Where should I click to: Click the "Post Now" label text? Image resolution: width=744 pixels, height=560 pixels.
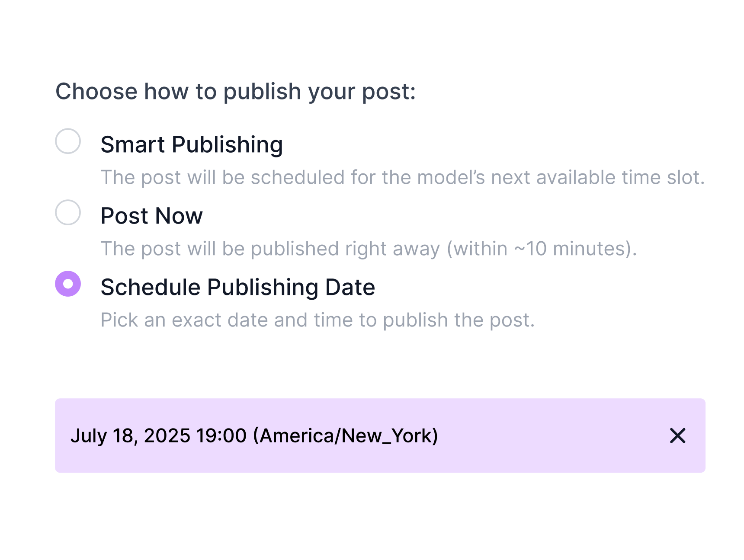click(x=151, y=216)
